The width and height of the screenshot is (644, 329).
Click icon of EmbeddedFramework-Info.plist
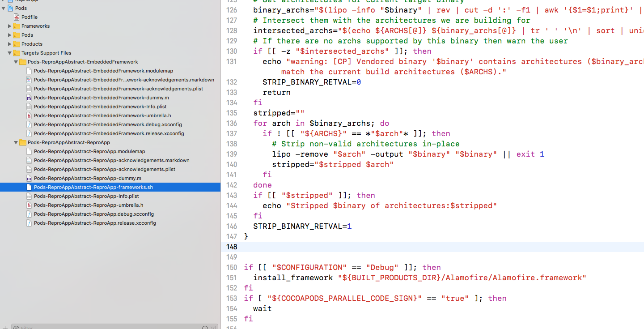coord(29,107)
